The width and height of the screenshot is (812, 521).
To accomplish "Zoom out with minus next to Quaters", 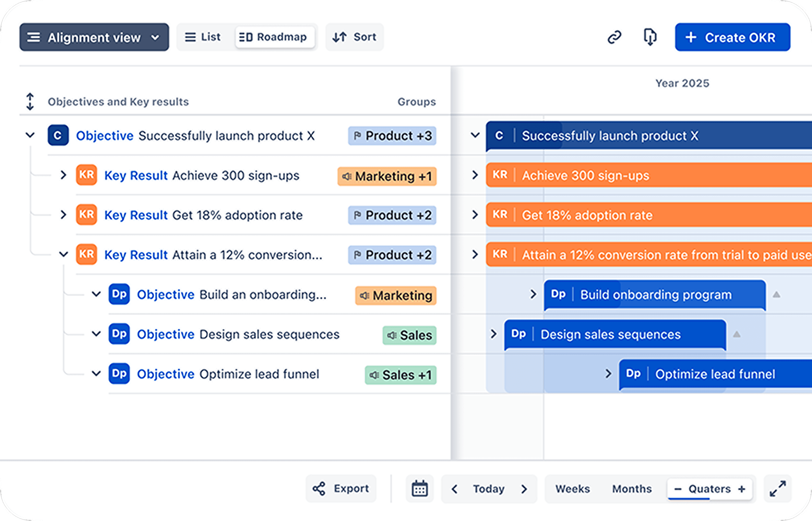I will (x=678, y=489).
